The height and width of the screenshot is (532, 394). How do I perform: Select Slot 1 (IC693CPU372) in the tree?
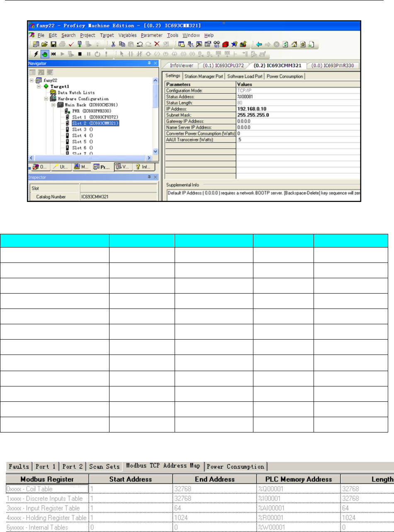[95, 117]
